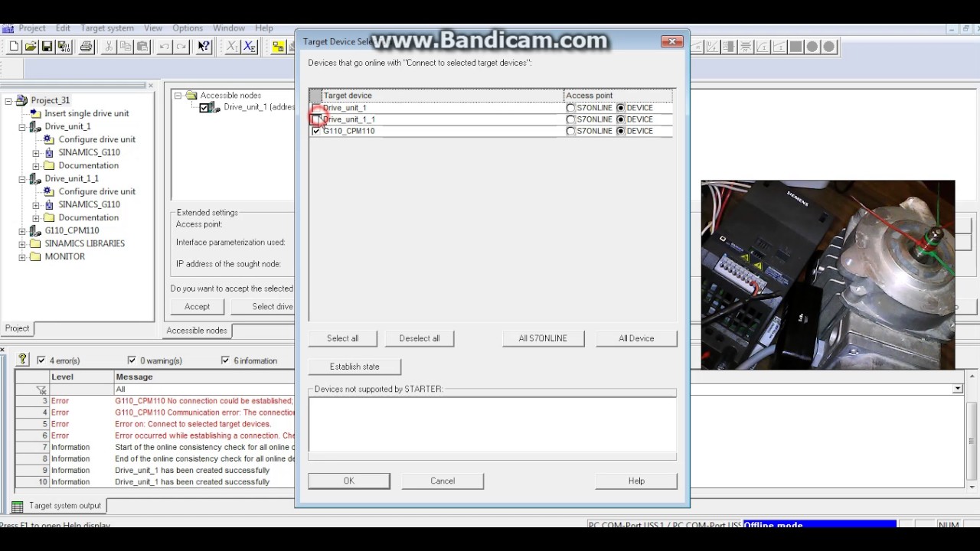
Task: Switch to the Accessible nodes tab
Action: pos(197,331)
